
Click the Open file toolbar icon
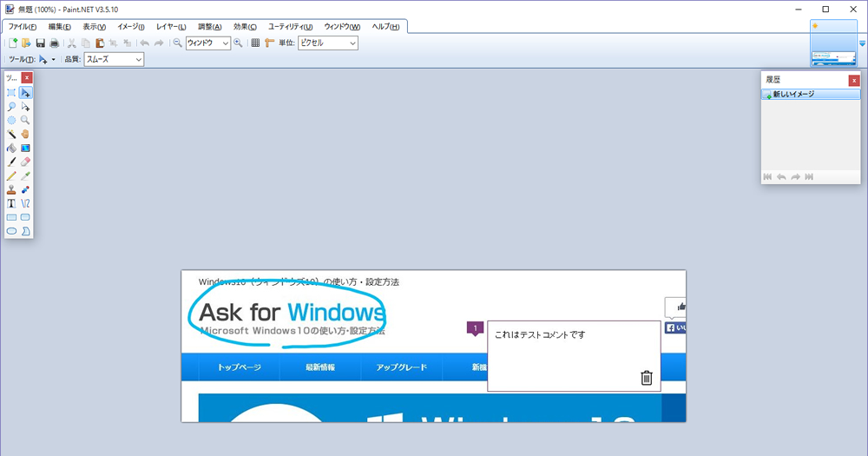pos(26,43)
